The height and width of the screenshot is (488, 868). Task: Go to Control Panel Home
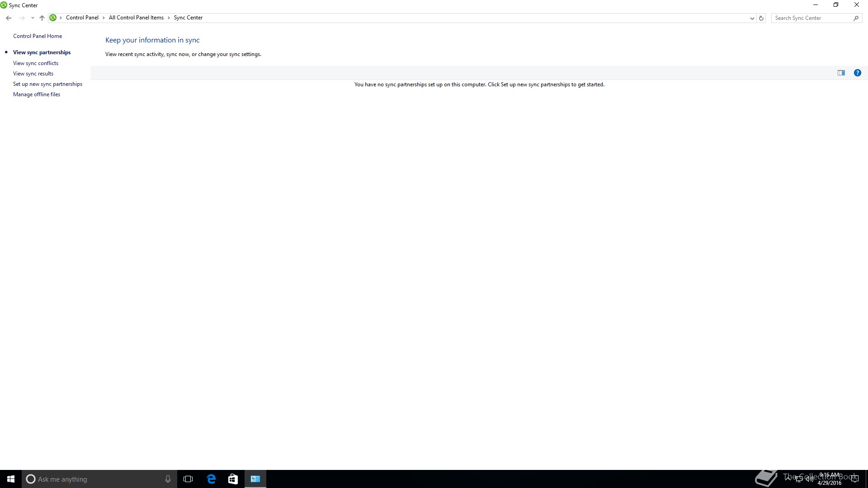pyautogui.click(x=38, y=36)
